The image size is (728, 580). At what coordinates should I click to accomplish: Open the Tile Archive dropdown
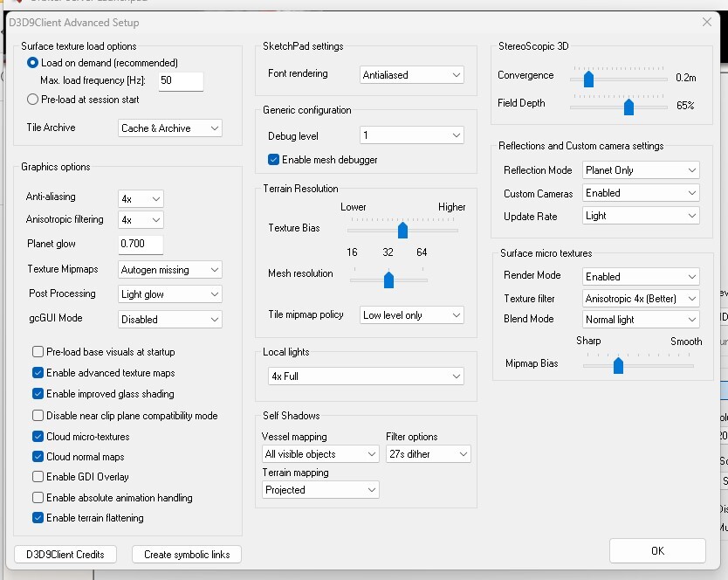(170, 128)
